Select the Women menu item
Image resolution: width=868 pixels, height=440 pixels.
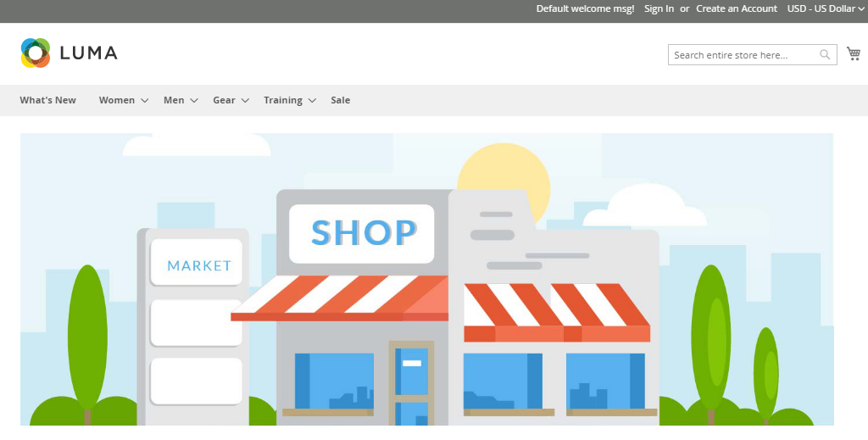pos(116,100)
